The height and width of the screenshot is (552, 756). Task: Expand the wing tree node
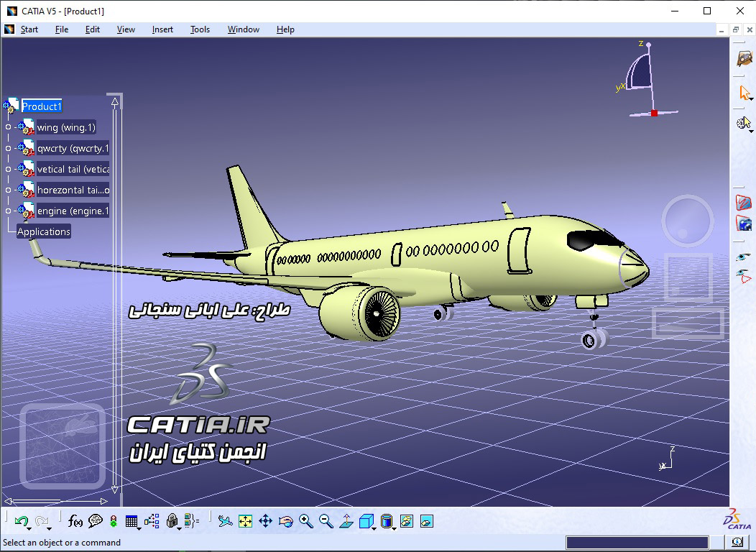pos(8,127)
